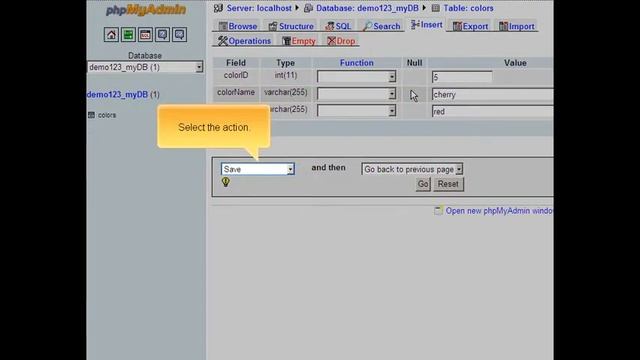
Task: Open the Database selector dropdown
Action: pos(145,67)
